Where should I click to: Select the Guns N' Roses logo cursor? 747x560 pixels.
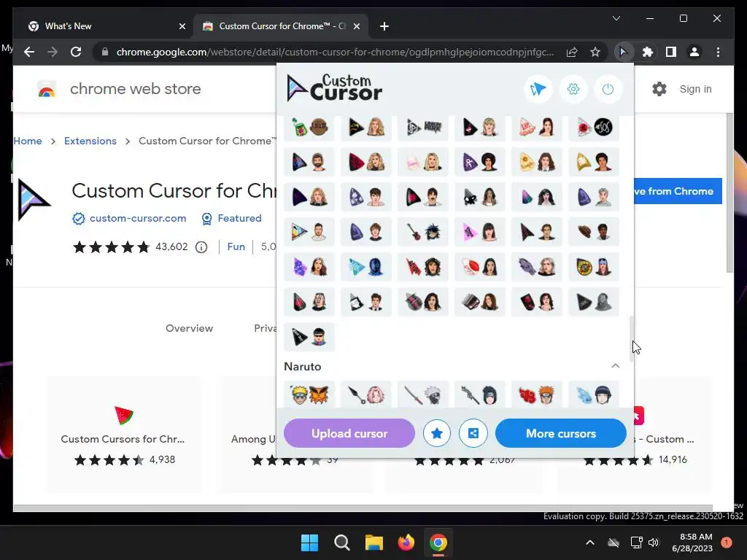(x=594, y=267)
